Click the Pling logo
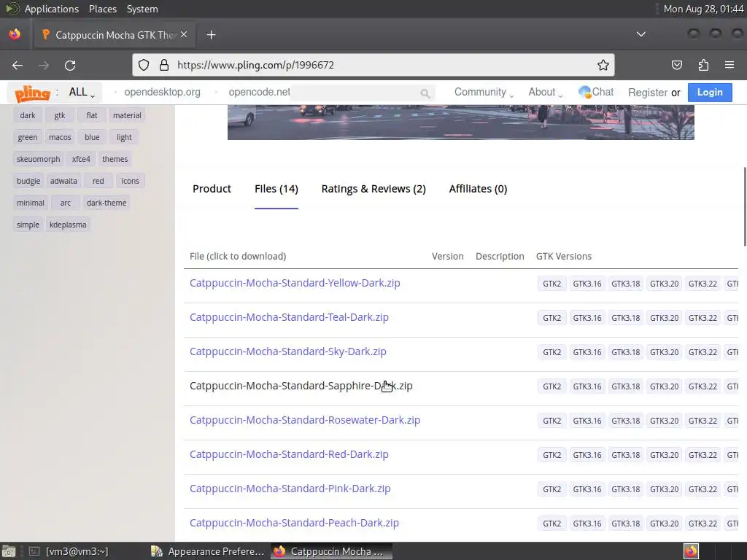 click(x=32, y=93)
